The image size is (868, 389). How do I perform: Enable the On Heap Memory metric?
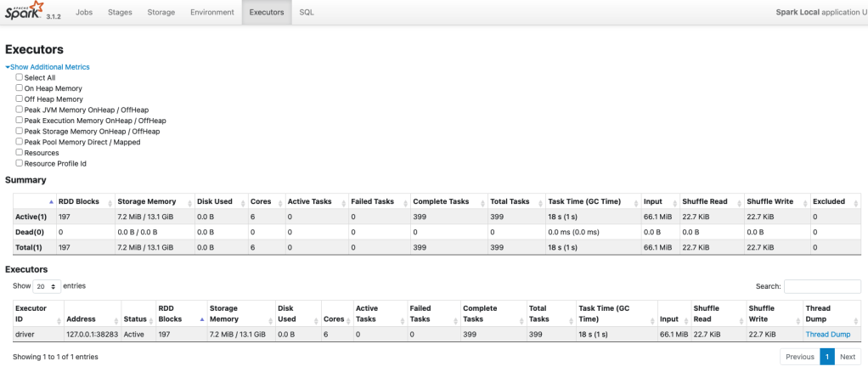pyautogui.click(x=20, y=88)
